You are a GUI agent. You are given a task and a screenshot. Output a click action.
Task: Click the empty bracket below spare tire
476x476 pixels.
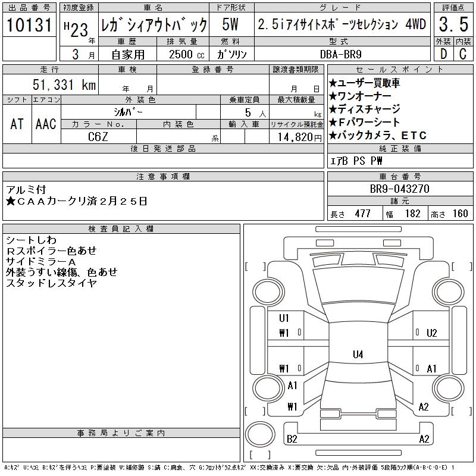click(260, 455)
